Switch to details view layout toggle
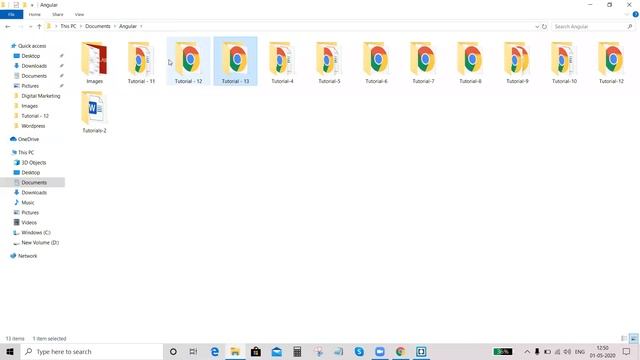The image size is (640, 360). (624, 338)
